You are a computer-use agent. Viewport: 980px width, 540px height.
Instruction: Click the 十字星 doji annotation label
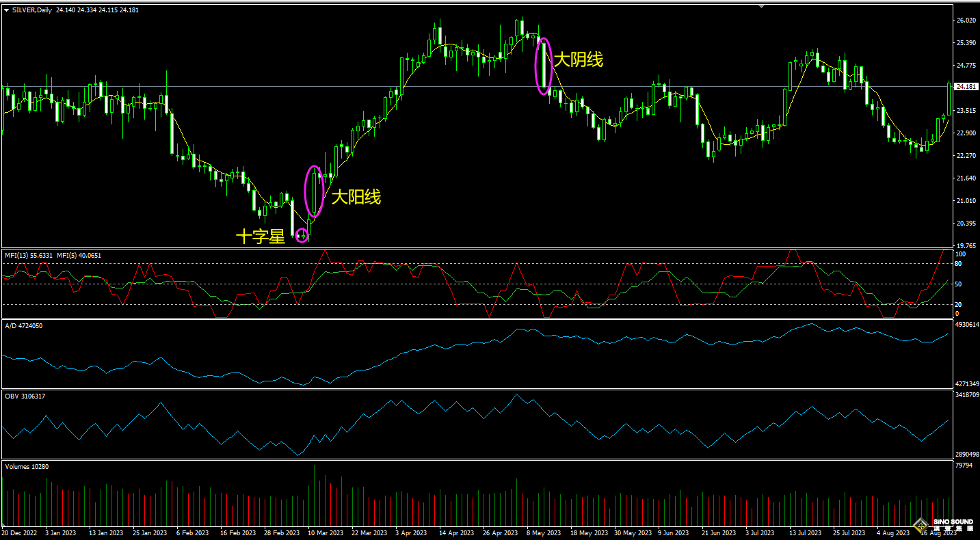(261, 237)
